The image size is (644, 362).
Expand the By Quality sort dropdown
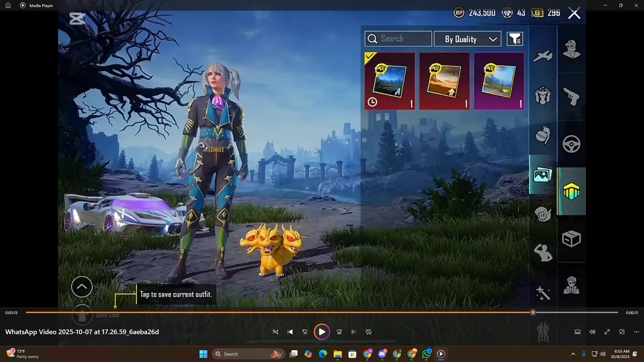(x=468, y=39)
